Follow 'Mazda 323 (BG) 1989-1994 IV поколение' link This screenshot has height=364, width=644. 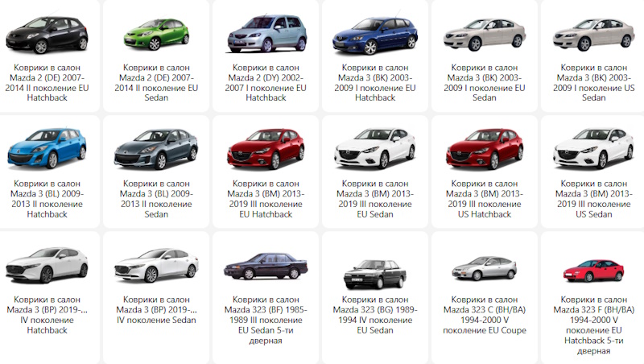pyautogui.click(x=375, y=315)
